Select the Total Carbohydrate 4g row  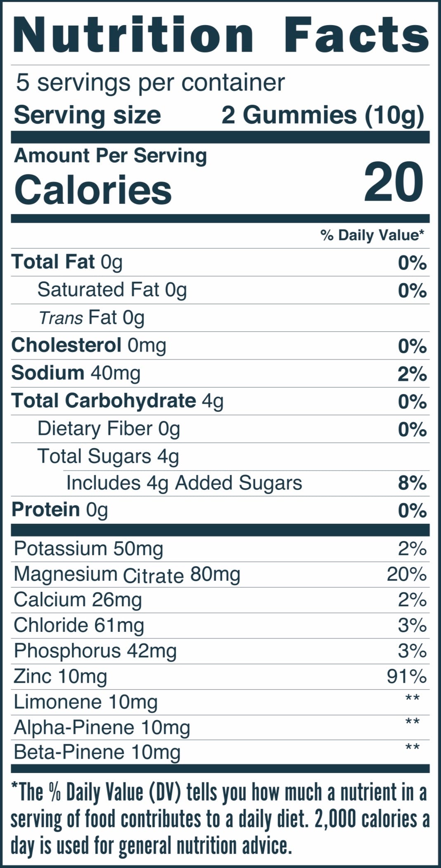[x=220, y=401]
